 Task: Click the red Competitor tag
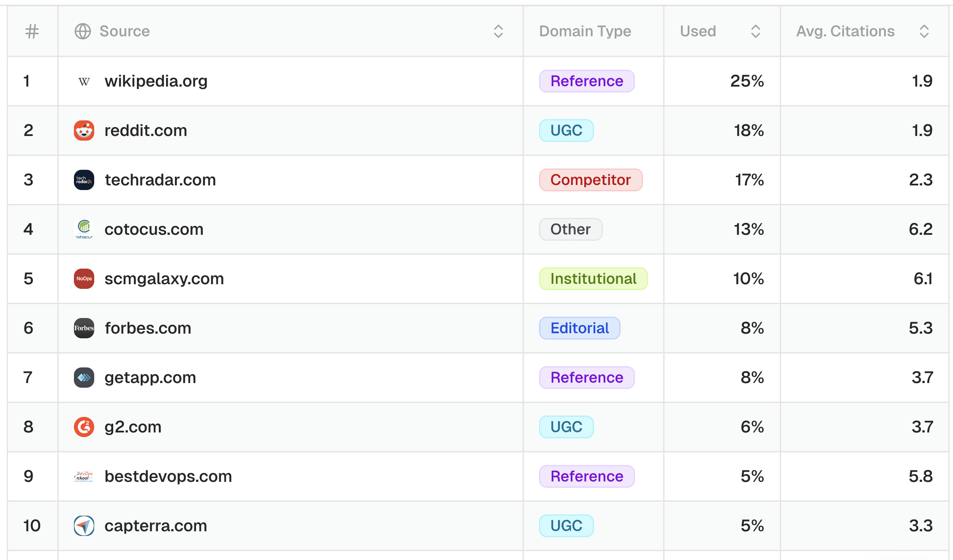pos(590,180)
